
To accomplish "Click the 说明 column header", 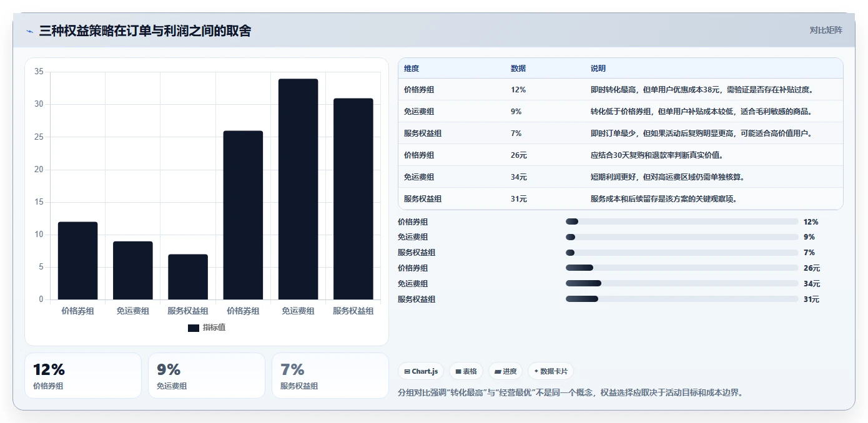I will coord(598,69).
